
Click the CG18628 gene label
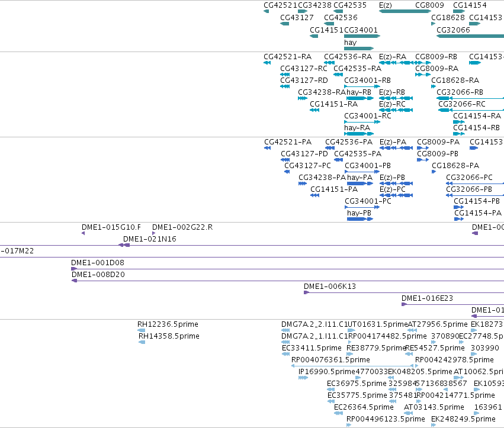(x=448, y=17)
